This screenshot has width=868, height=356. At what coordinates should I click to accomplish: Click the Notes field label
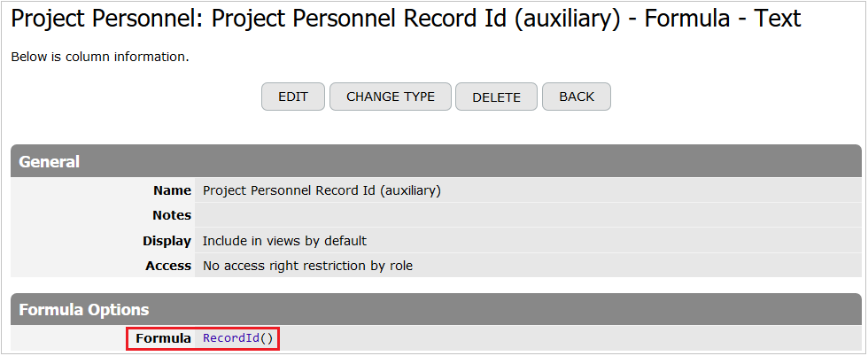tap(171, 215)
